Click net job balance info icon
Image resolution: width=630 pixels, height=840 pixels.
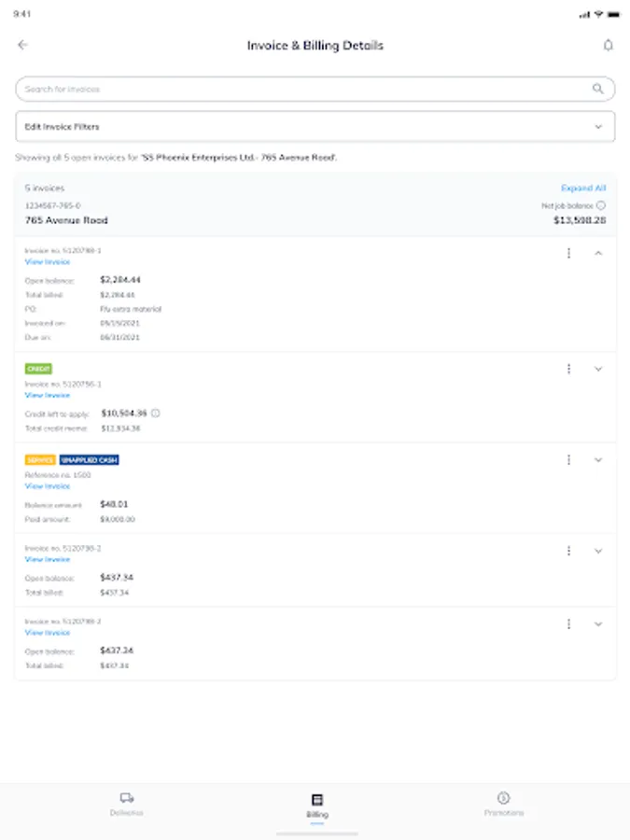pos(601,205)
